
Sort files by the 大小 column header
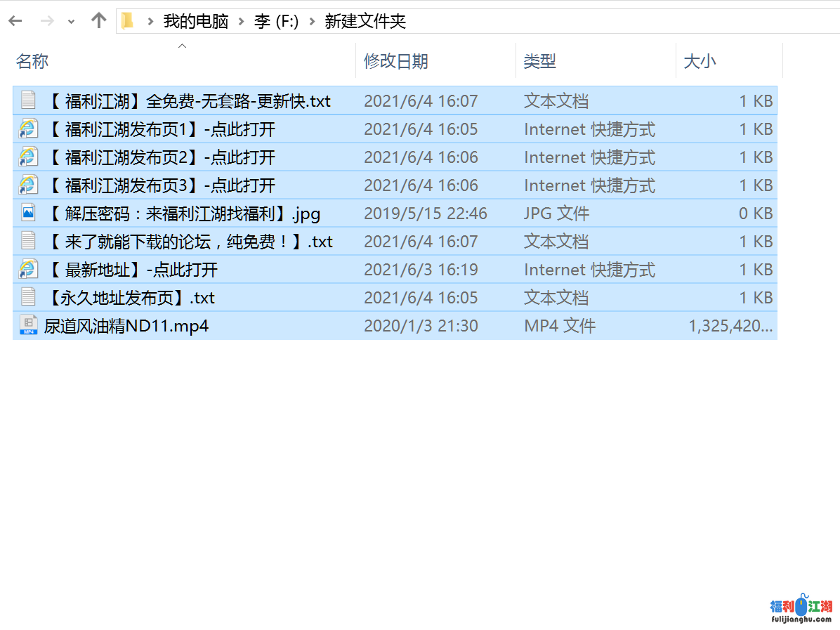click(700, 61)
